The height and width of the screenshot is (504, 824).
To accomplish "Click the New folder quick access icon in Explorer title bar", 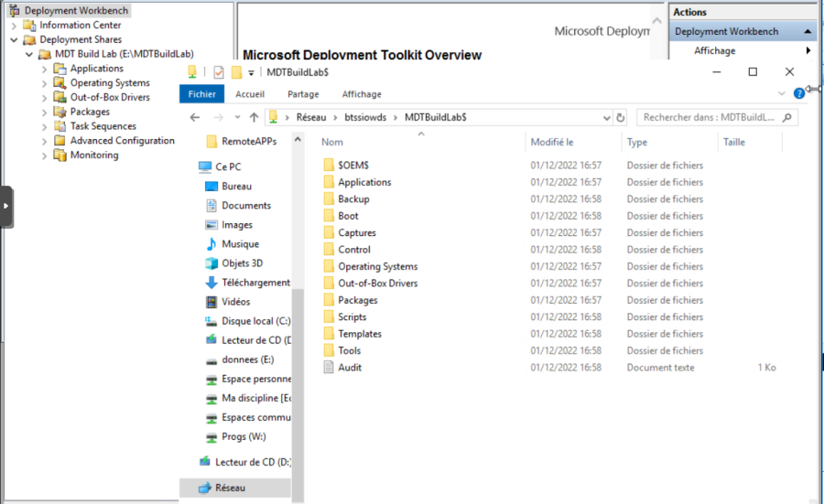I will [x=236, y=72].
